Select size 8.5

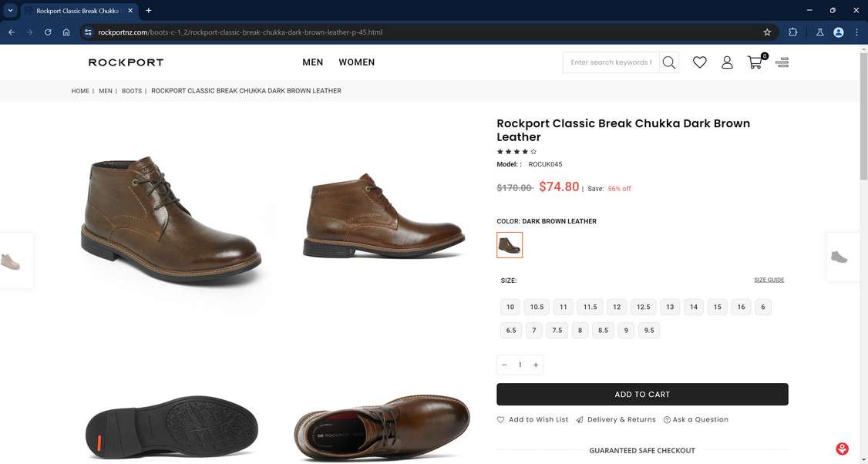pyautogui.click(x=603, y=331)
